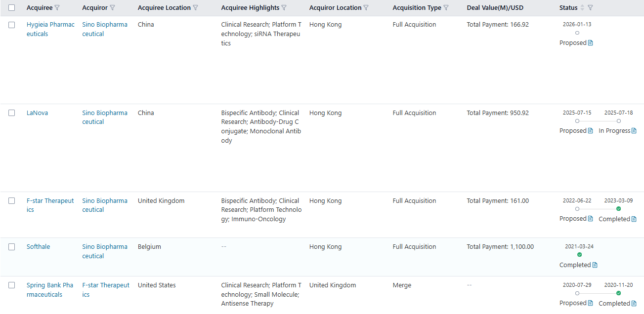Screen dimensions: 644x314
Task: Toggle the select-all rows checkbox
Action: point(12,8)
